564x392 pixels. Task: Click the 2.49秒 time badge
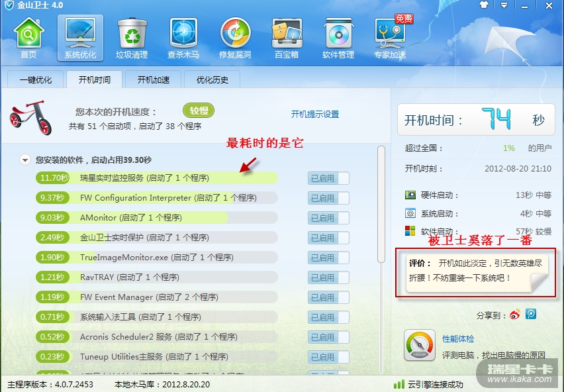coord(52,237)
